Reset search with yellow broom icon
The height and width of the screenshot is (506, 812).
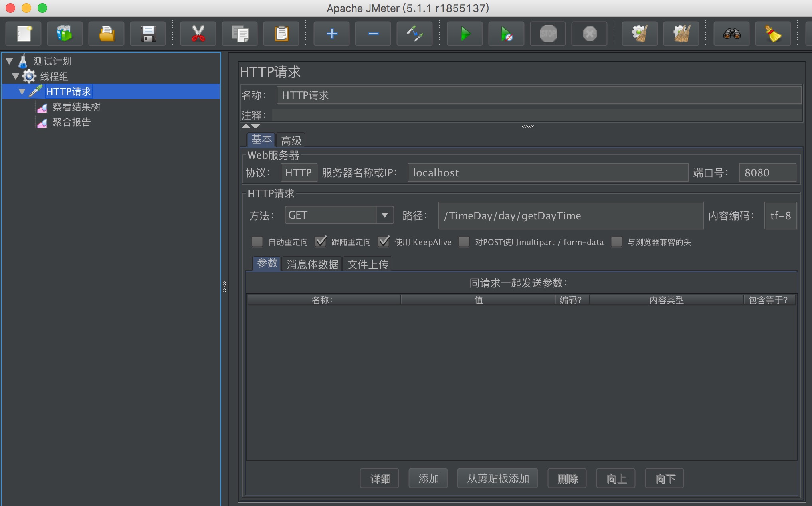pyautogui.click(x=773, y=34)
